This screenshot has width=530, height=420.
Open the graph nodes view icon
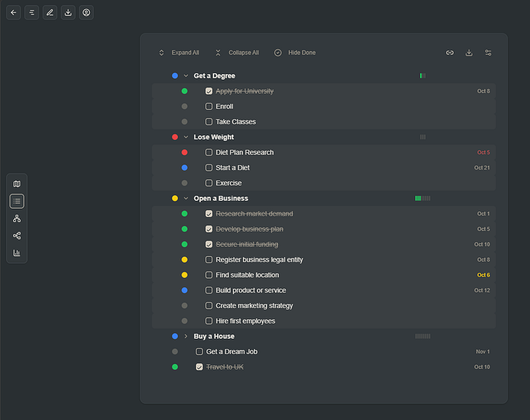17,235
